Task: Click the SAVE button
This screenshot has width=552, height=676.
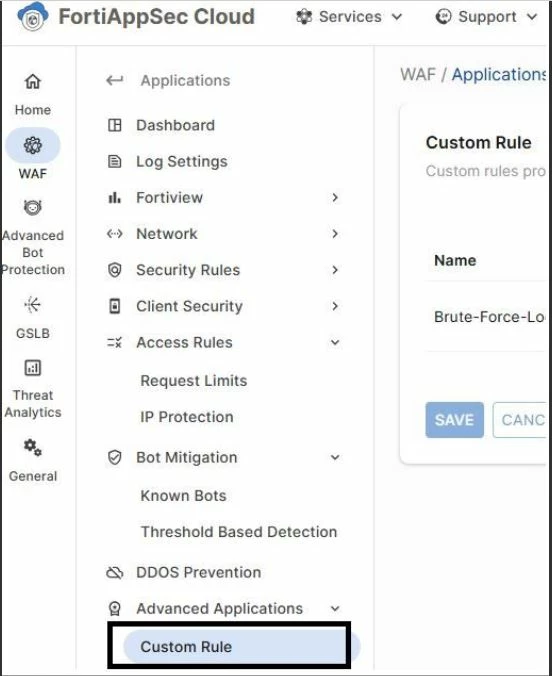Action: 455,420
